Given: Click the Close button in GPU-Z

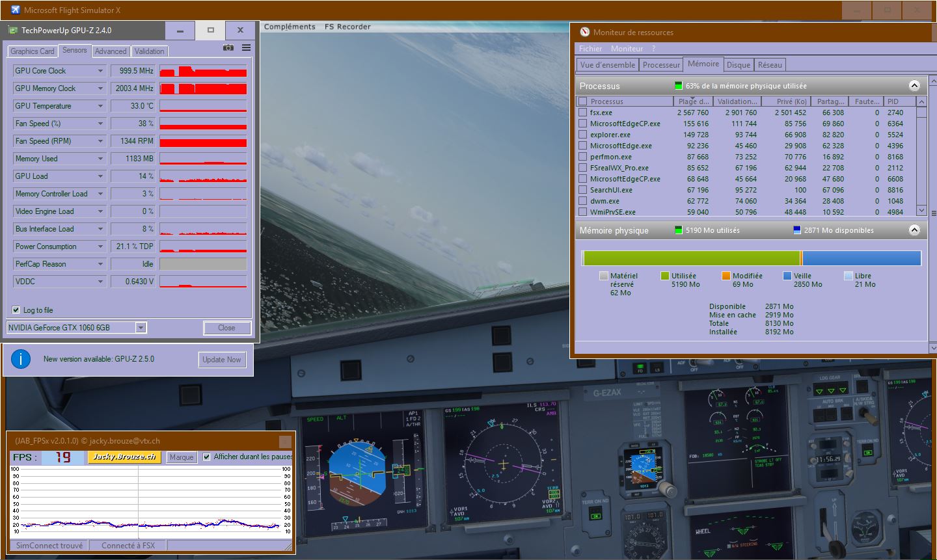Looking at the screenshot, I should 226,328.
